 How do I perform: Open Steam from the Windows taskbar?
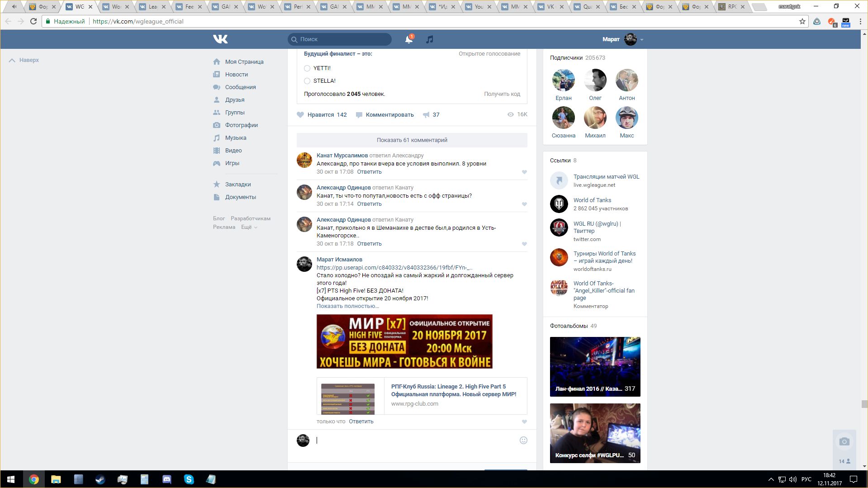click(x=100, y=479)
